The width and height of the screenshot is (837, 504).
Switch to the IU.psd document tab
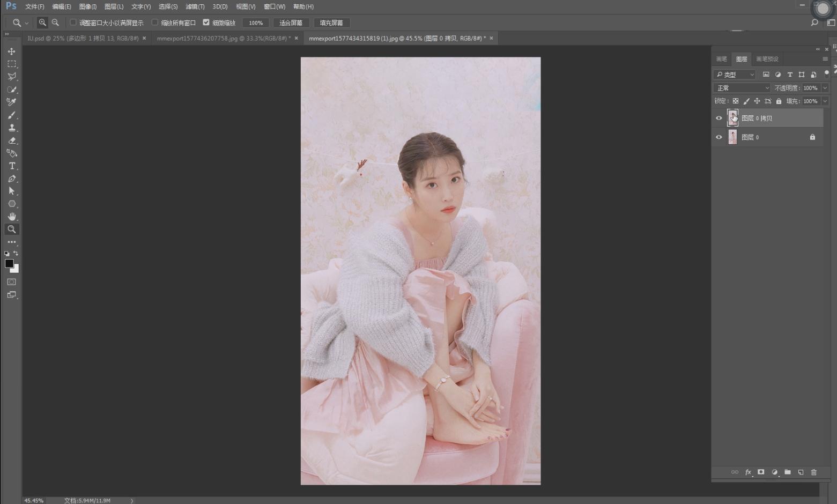pyautogui.click(x=83, y=39)
